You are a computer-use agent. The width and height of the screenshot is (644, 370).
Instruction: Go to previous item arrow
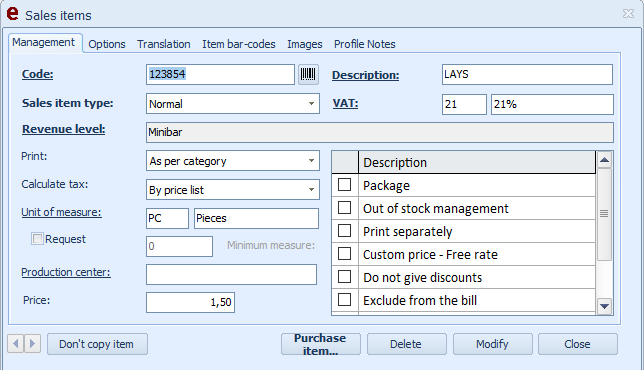(x=16, y=343)
